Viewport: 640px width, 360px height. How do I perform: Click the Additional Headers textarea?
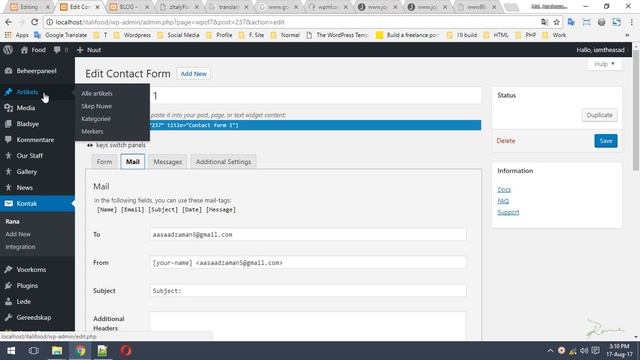point(308,326)
